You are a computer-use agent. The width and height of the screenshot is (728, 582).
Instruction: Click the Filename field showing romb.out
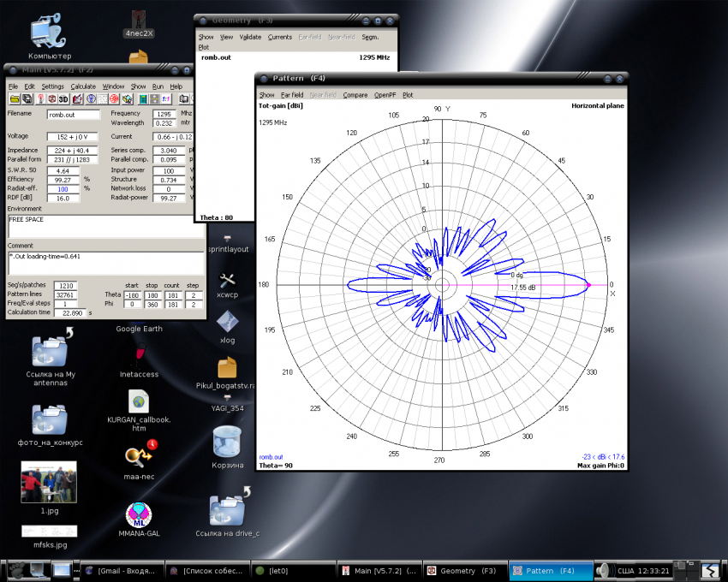pos(74,115)
